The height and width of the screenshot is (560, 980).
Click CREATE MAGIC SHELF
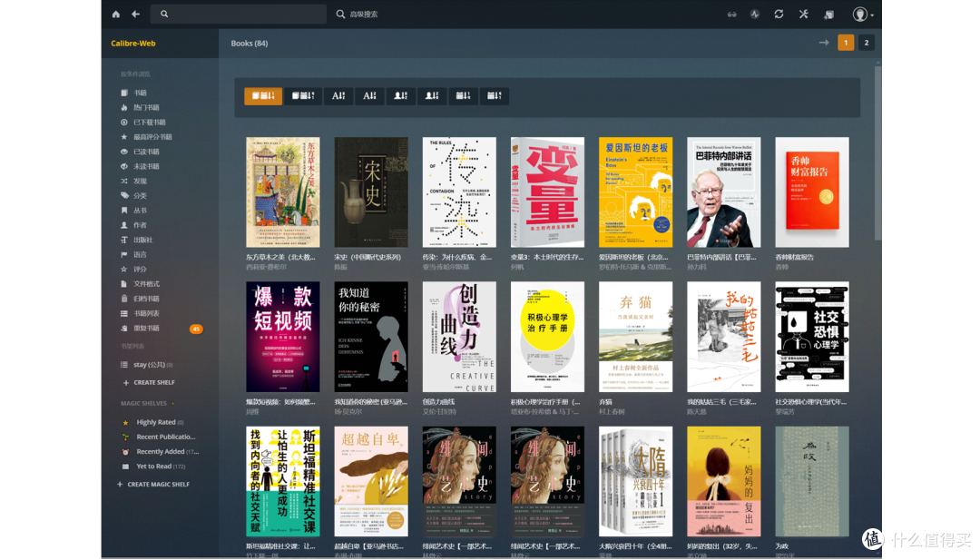[x=153, y=485]
